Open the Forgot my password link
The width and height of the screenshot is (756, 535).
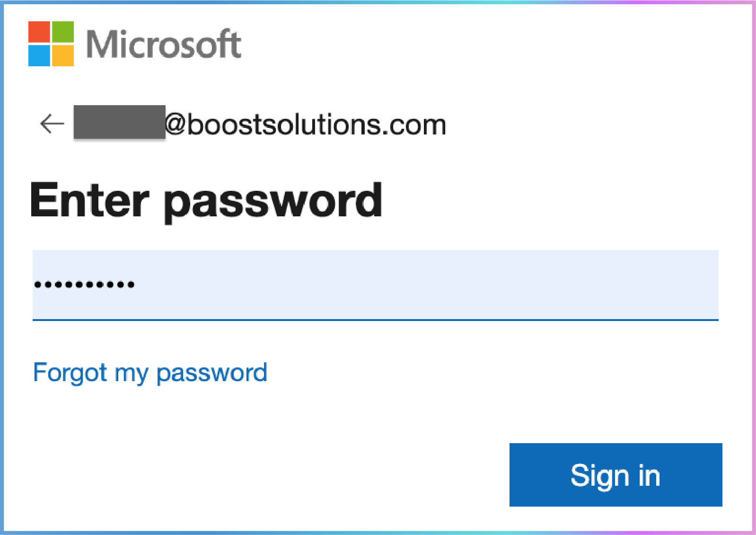150,373
